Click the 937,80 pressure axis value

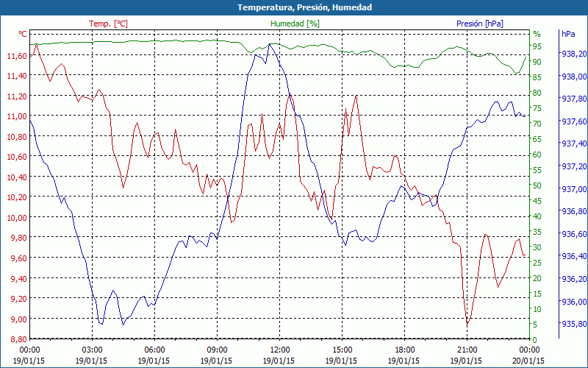(x=574, y=99)
